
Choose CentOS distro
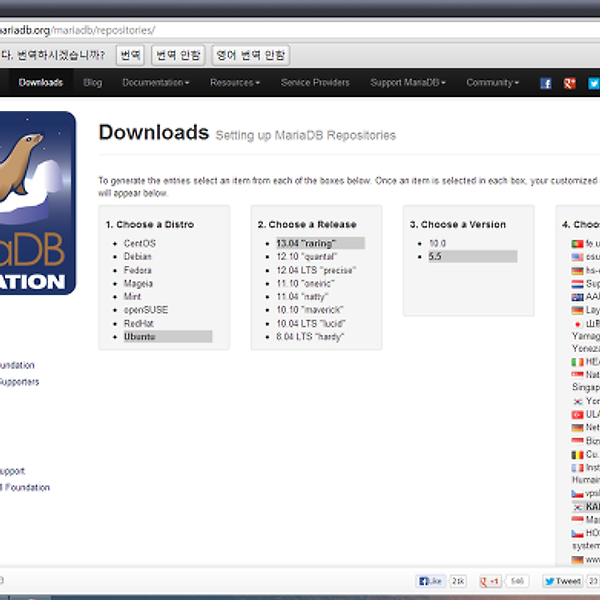[x=140, y=243]
